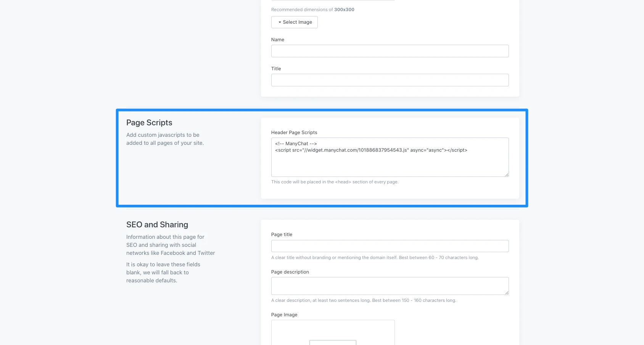Click the 'It is okay to leave these fields' note
Viewport: 644px width, 345px height.
click(163, 272)
